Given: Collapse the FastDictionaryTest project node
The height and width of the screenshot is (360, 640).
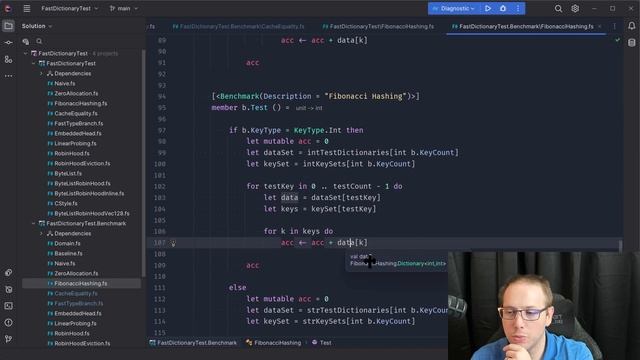Looking at the screenshot, I should 33,63.
